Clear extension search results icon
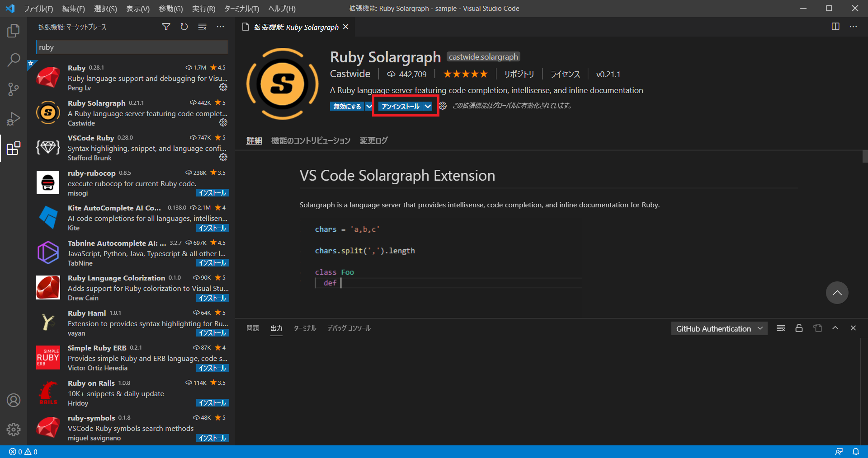 tap(202, 27)
